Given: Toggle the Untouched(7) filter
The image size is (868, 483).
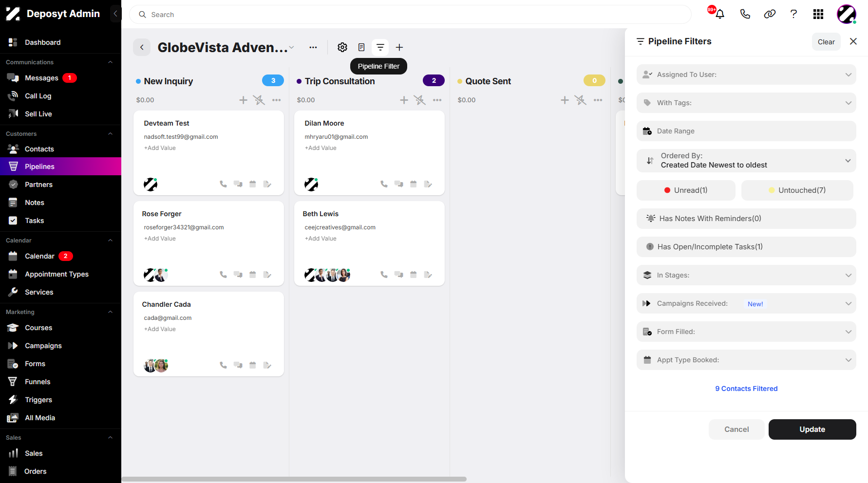Looking at the screenshot, I should coord(797,190).
